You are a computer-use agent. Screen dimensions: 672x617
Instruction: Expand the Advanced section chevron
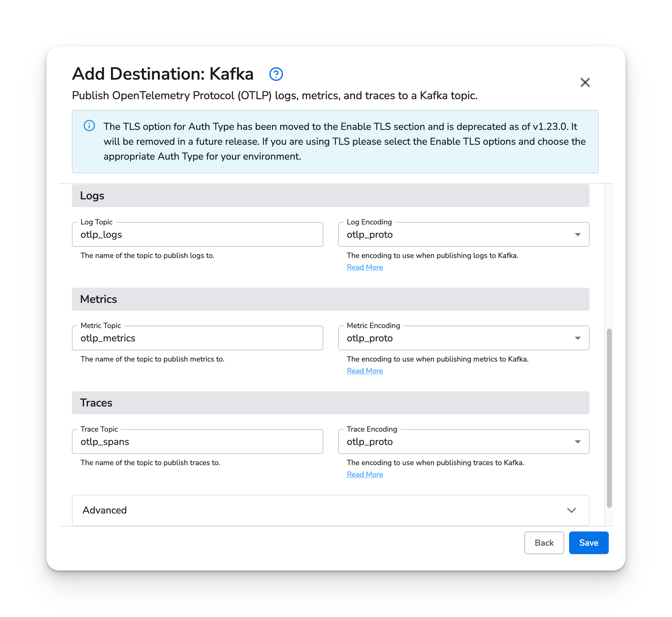click(x=571, y=510)
